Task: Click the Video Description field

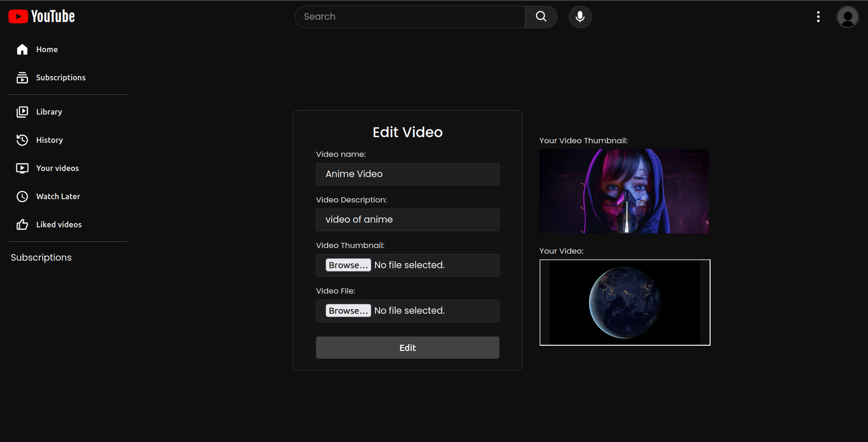Action: [x=407, y=219]
